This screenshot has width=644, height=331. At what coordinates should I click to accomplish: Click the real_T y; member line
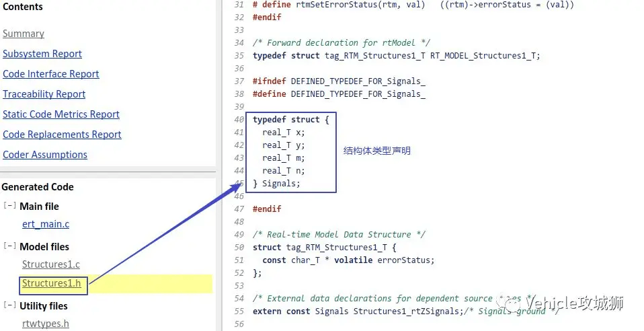pyautogui.click(x=284, y=145)
